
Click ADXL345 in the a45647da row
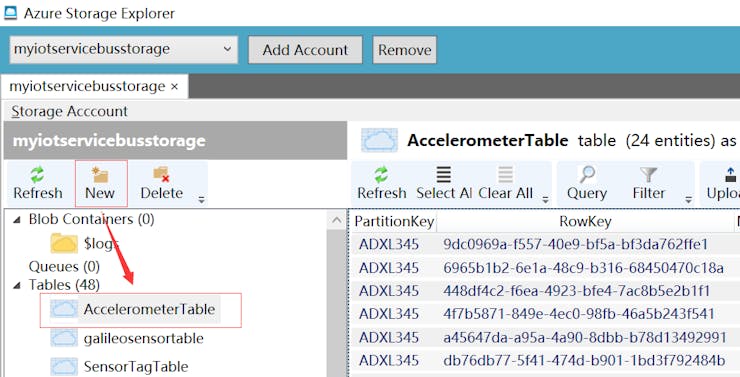pos(388,337)
